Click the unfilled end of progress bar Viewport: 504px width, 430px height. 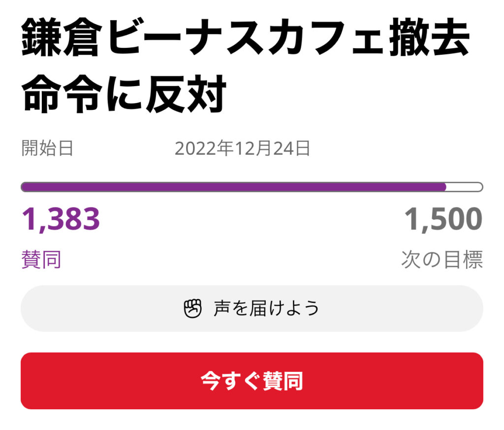465,187
